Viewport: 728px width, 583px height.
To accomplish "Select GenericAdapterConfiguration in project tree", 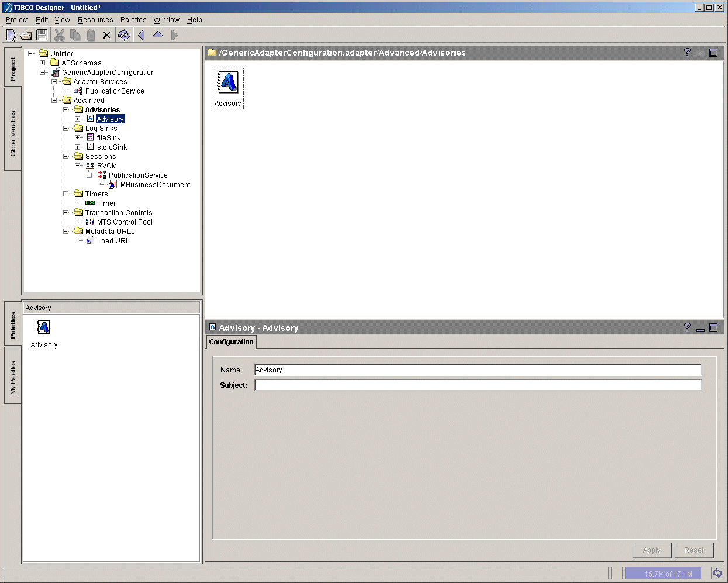I will [108, 73].
